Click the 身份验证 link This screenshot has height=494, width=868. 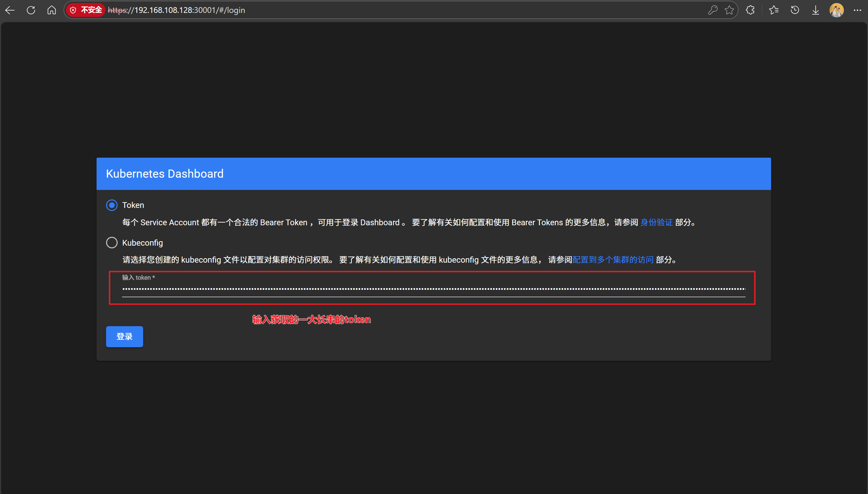[656, 223]
